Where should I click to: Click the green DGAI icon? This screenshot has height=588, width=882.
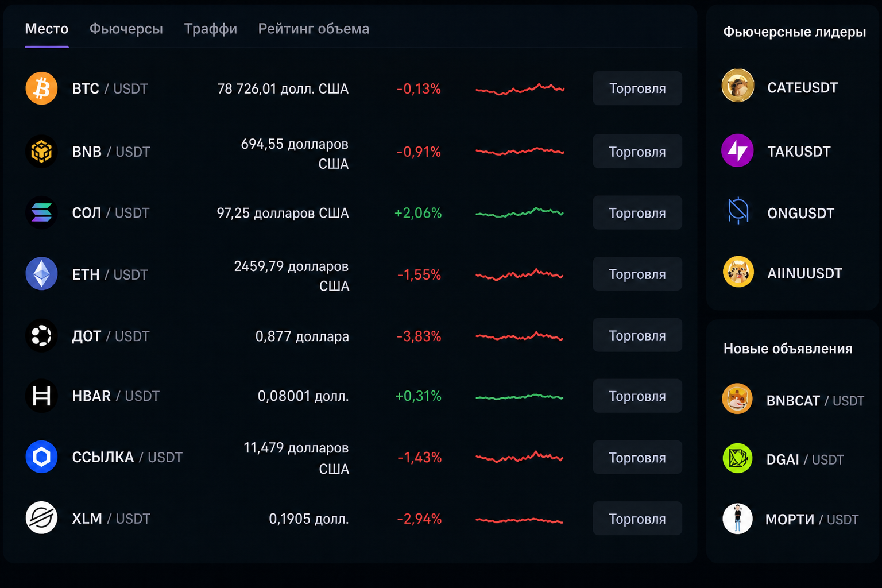tap(737, 458)
